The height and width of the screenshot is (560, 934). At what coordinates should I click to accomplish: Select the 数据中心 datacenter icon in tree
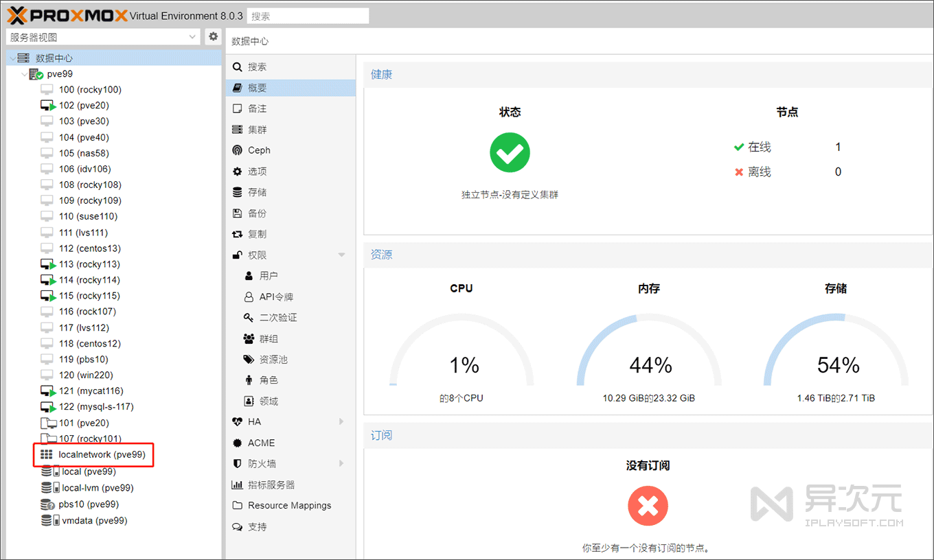(23, 58)
